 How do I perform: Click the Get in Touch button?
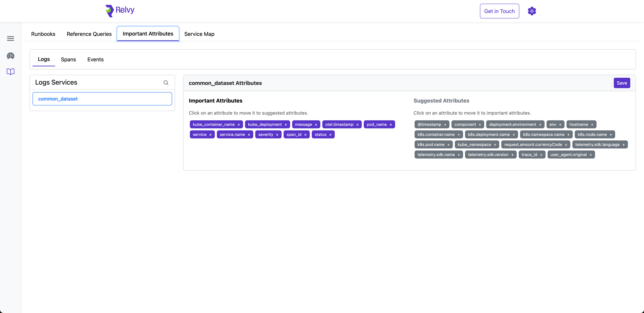coord(499,11)
